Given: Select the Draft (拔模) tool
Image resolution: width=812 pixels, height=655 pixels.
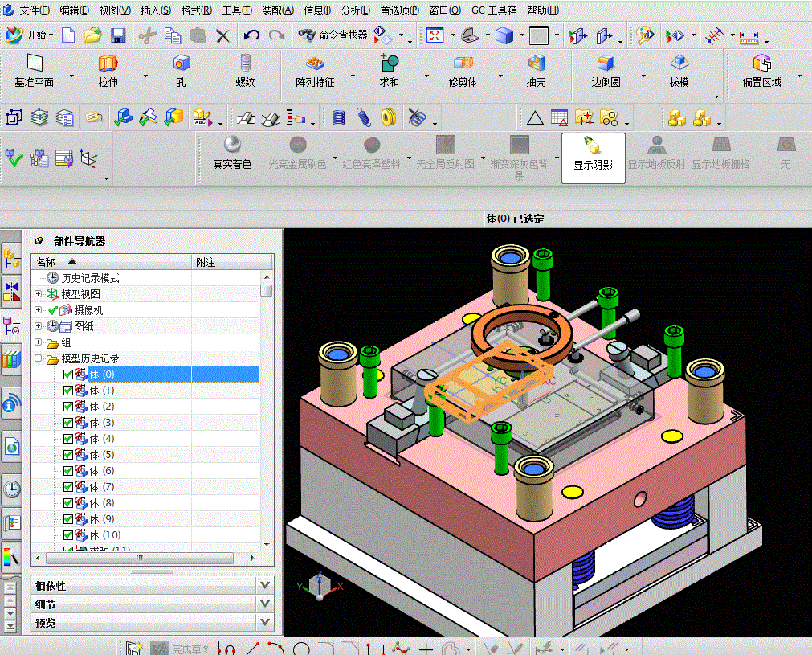Looking at the screenshot, I should [x=679, y=71].
